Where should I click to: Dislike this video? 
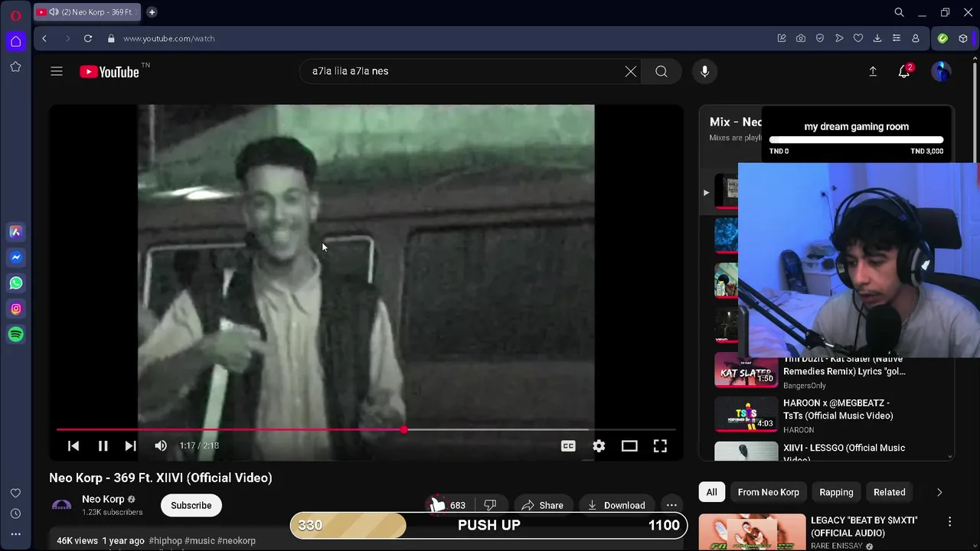(x=491, y=505)
